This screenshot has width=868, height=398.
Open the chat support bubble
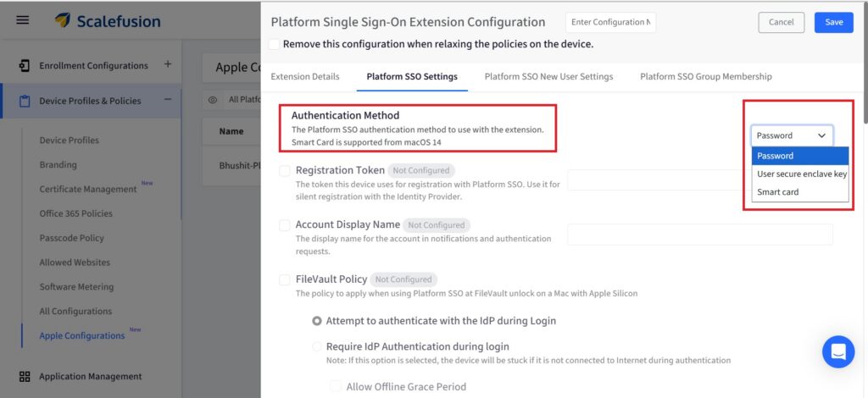coord(837,351)
